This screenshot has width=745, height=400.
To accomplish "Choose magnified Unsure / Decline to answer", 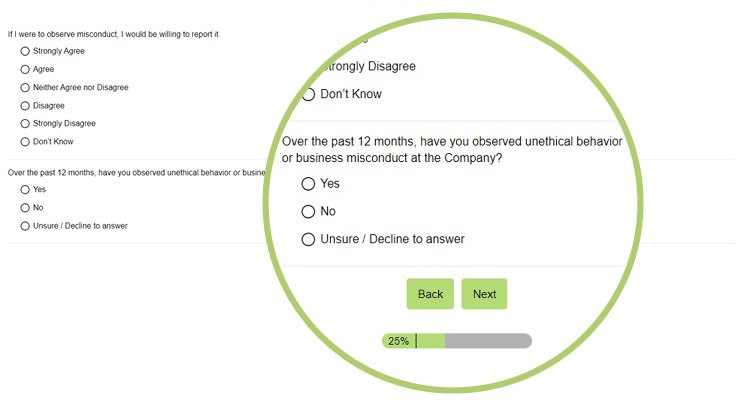I will [308, 239].
